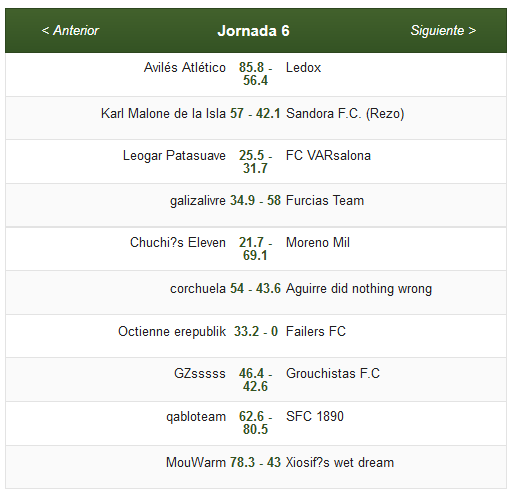This screenshot has height=495, width=511.
Task: Open Leogar Patasuave team
Action: point(174,156)
